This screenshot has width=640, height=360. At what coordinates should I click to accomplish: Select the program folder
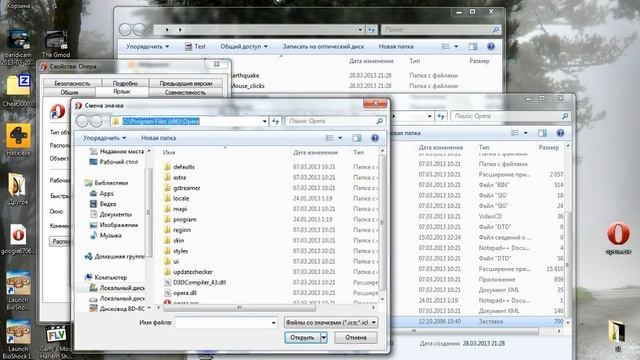pos(185,220)
